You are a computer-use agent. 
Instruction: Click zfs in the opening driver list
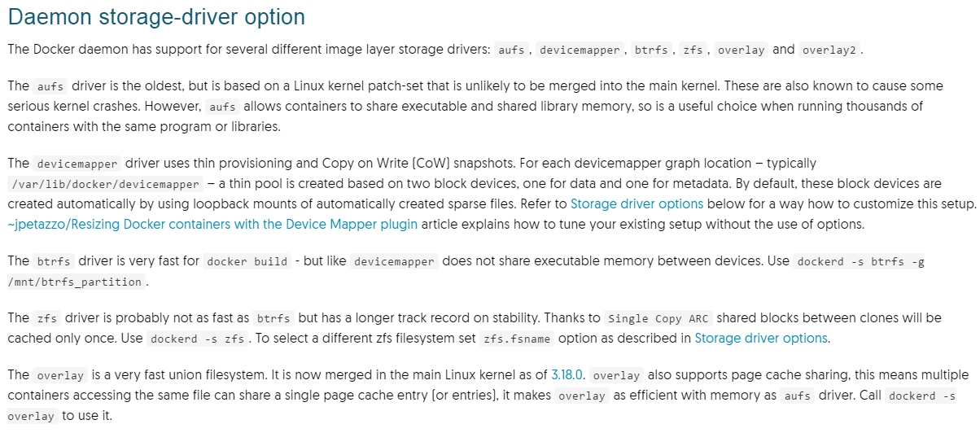(693, 50)
